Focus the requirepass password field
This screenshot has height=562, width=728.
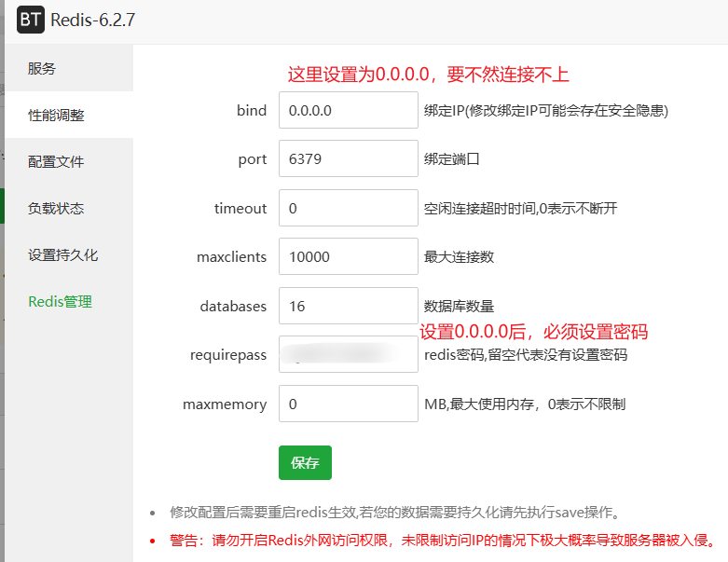[x=349, y=354]
